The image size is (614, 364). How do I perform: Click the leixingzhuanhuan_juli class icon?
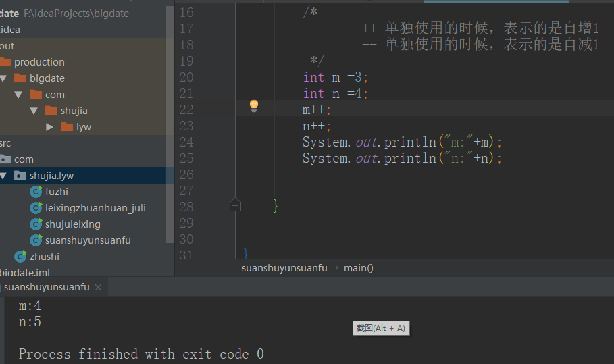(36, 208)
